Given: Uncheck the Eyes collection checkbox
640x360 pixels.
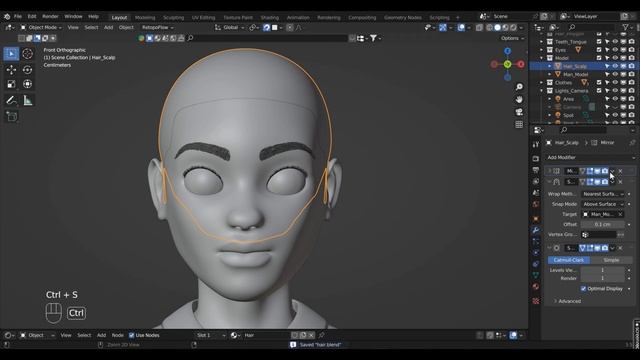Looking at the screenshot, I should tap(599, 50).
